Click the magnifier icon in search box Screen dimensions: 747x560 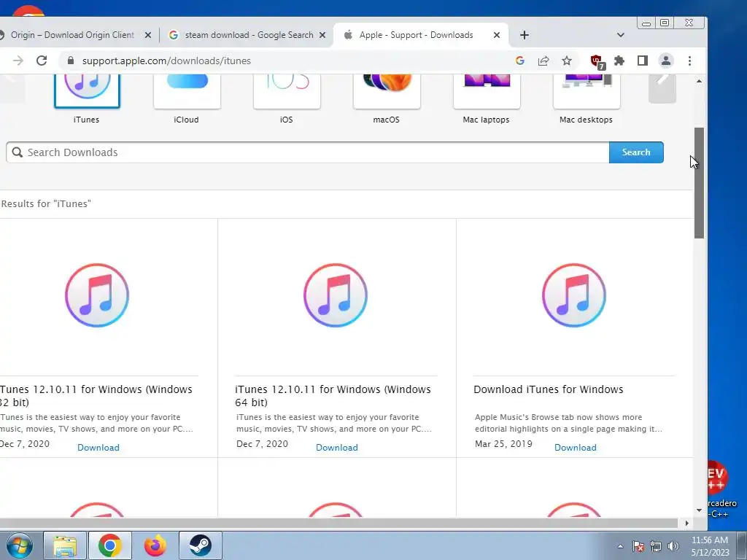(18, 152)
